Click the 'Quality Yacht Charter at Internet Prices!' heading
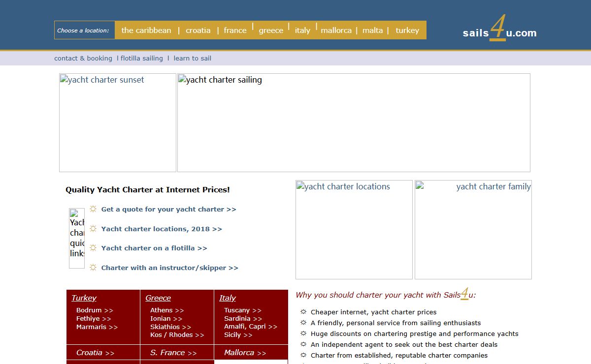This screenshot has height=364, width=591. [148, 189]
